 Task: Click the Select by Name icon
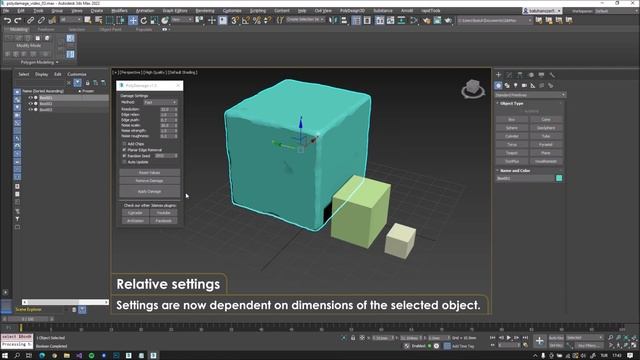click(98, 20)
